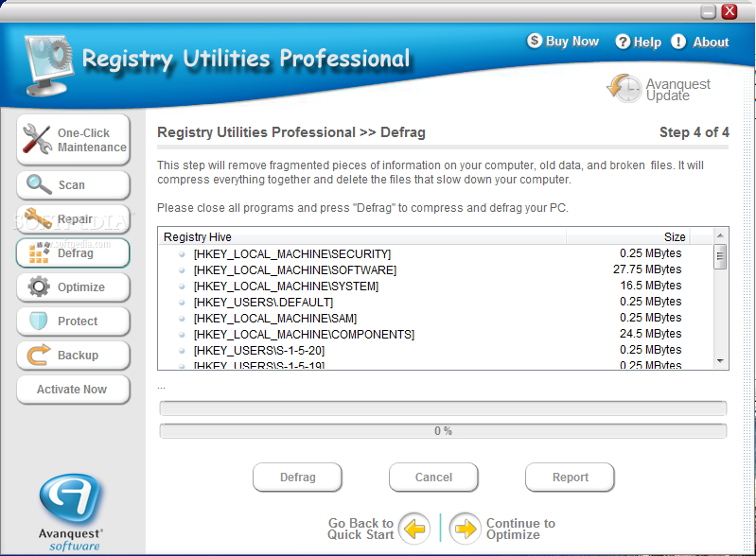Screen dimensions: 756x556
Task: Minimize the Registry Utilities window
Action: (708, 11)
